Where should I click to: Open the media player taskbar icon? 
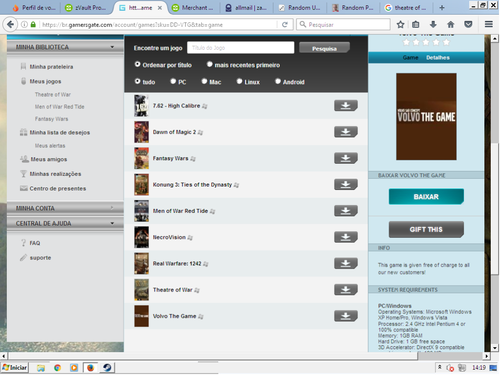pos(74,368)
